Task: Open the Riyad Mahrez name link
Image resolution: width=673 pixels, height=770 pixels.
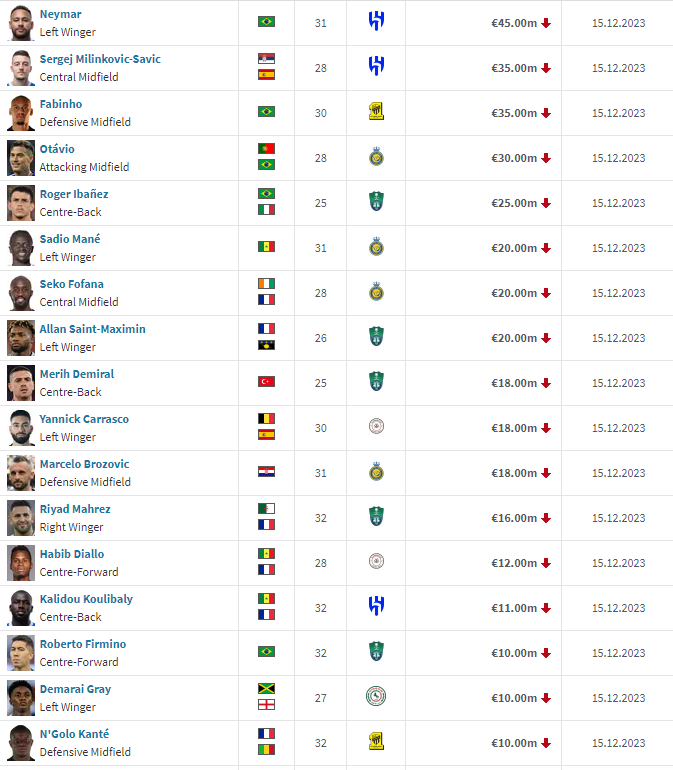Action: (x=75, y=509)
